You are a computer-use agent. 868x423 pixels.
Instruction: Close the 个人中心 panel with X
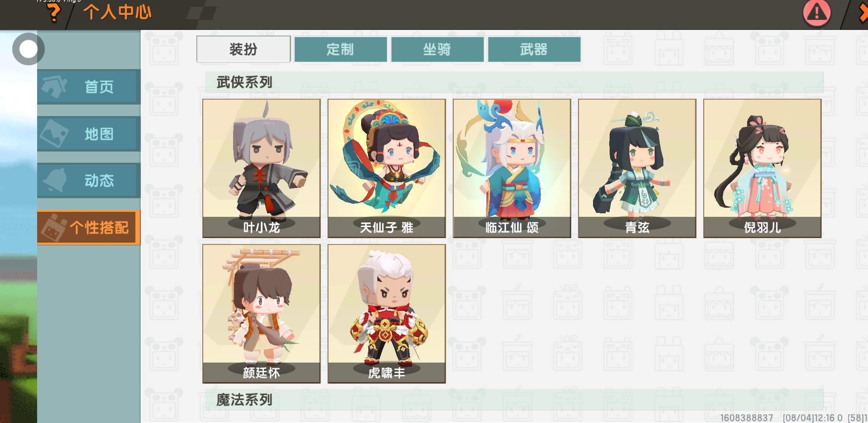point(864,13)
